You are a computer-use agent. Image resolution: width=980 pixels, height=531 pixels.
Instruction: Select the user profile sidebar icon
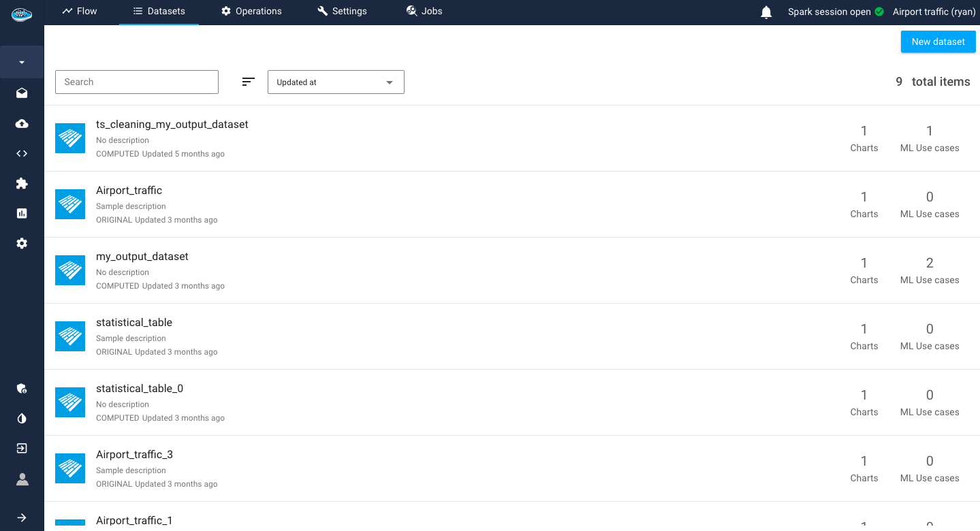pos(21,479)
